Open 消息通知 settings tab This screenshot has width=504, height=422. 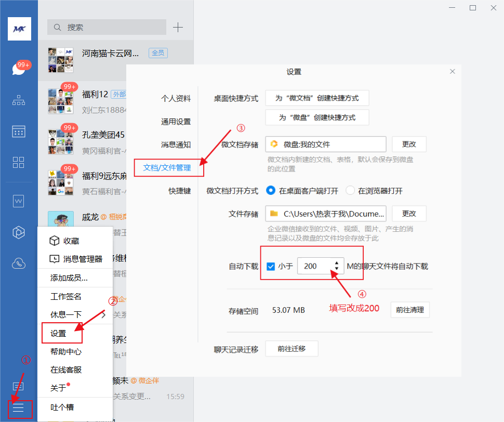[176, 144]
